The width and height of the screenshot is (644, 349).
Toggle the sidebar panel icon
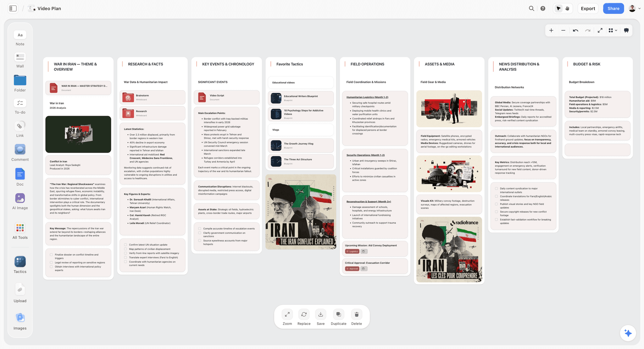[x=13, y=8]
